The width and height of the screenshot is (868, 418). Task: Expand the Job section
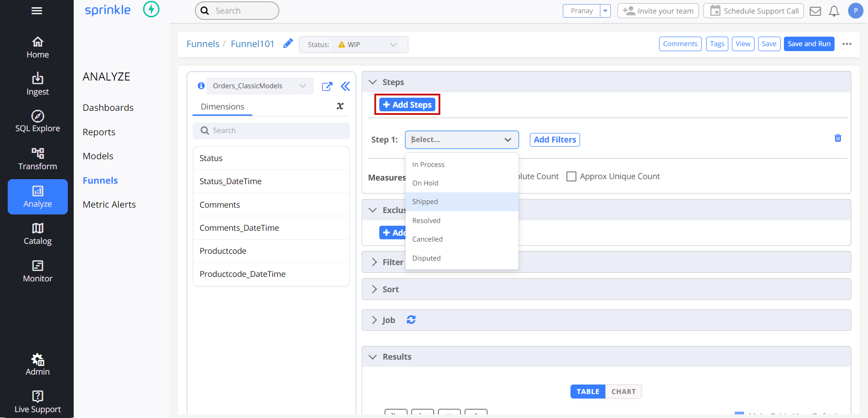(374, 320)
